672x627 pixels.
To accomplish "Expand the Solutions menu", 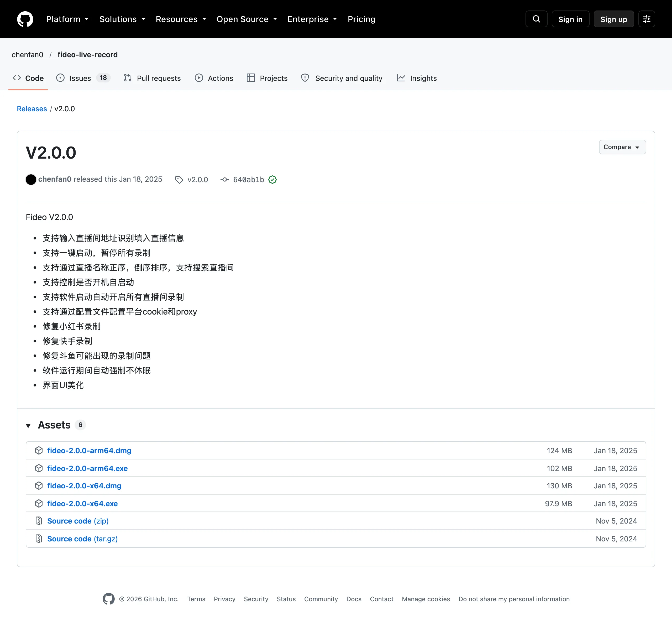I will point(122,19).
